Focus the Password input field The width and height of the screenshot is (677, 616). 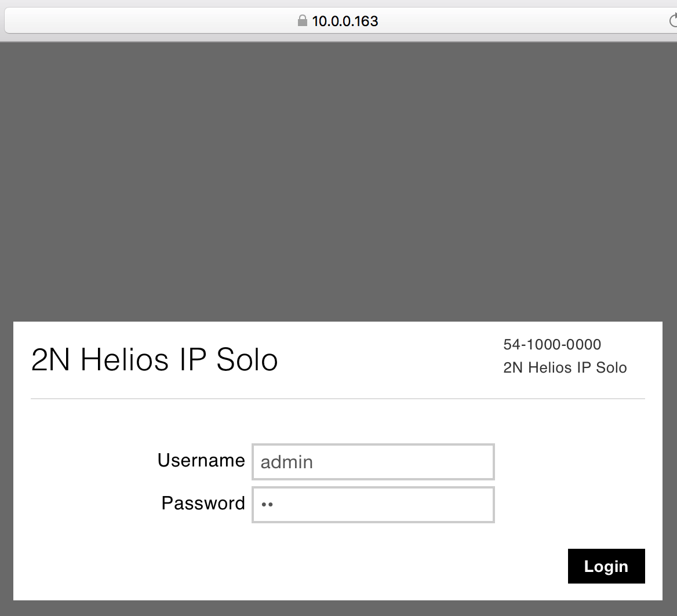(373, 505)
